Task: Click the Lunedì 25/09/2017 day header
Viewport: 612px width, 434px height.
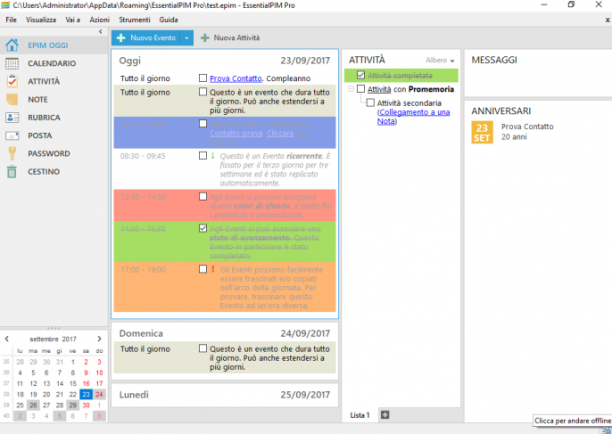Action: point(224,395)
